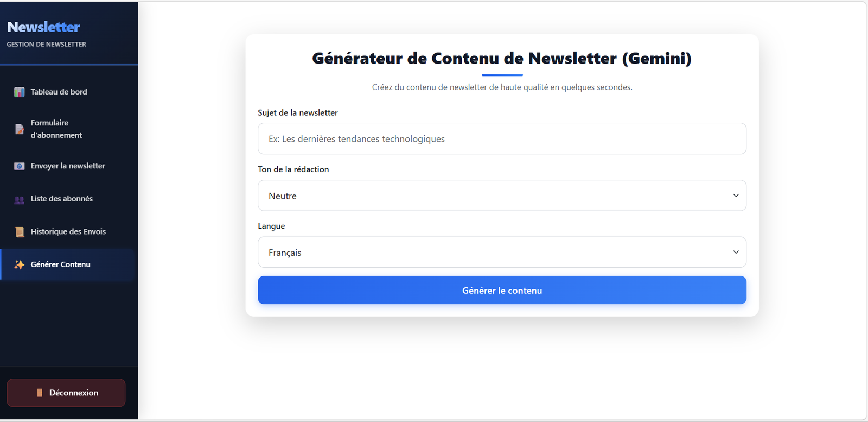
Task: Expand the chevron next to Français
Action: point(736,252)
